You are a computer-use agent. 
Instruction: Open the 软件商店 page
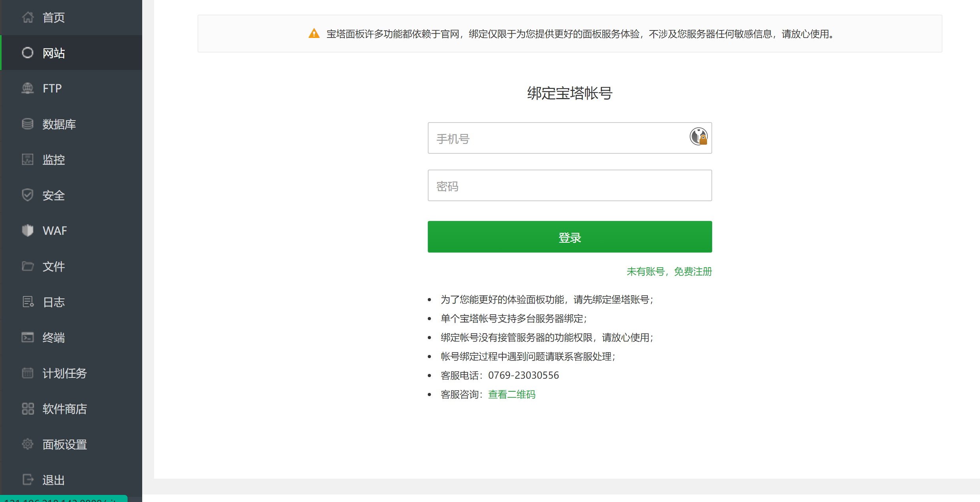pyautogui.click(x=71, y=408)
